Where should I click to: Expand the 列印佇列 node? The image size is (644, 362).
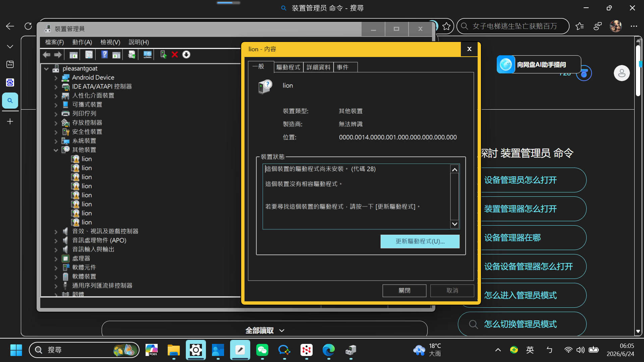point(56,114)
